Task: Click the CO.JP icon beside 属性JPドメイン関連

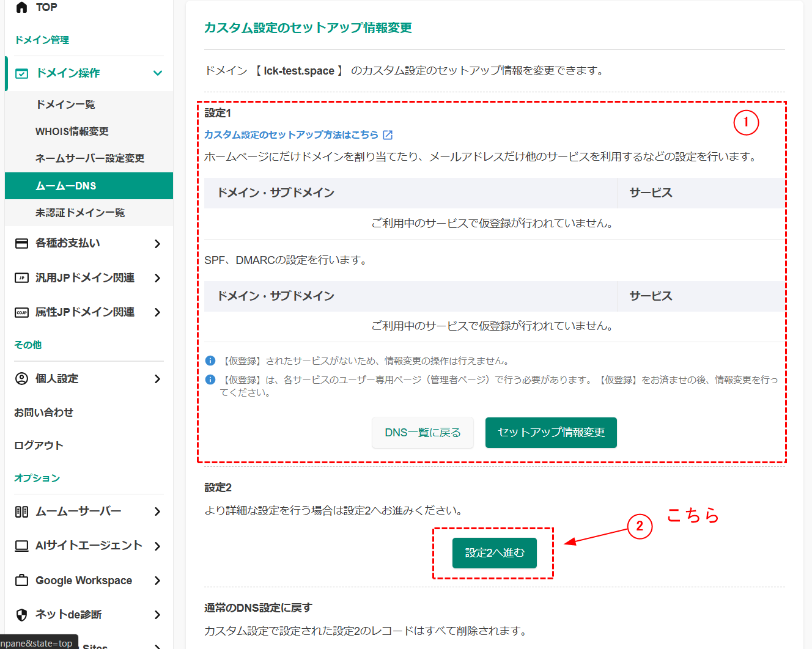Action: coord(21,312)
